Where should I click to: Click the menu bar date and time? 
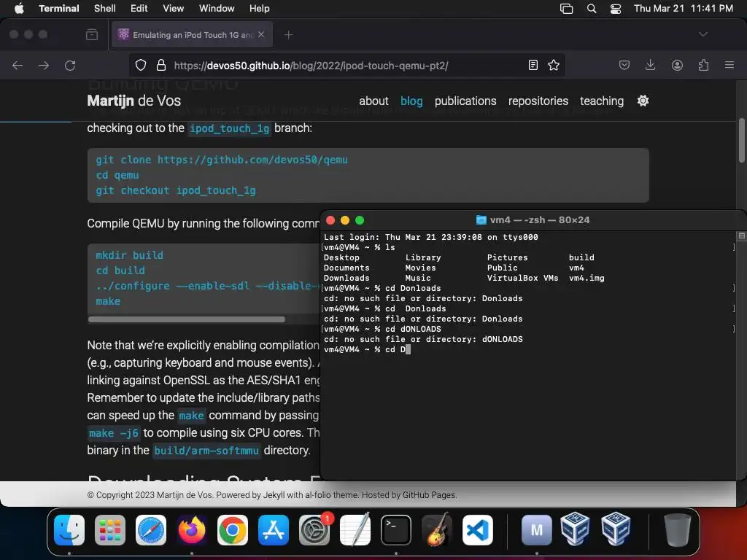click(x=683, y=8)
